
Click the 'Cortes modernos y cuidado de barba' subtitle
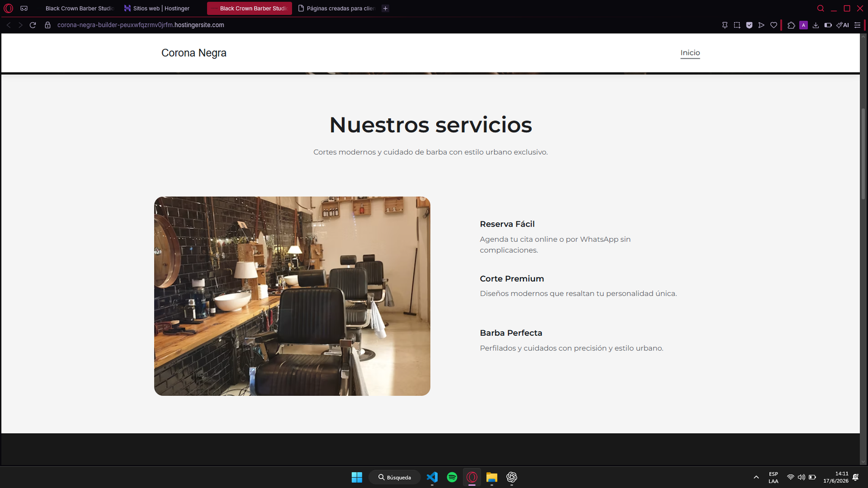[431, 152]
